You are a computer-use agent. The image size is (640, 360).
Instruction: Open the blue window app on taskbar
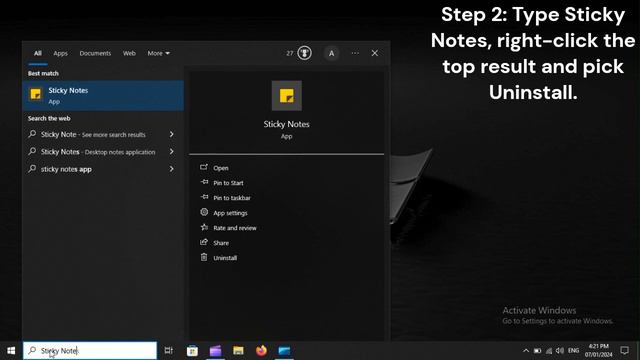click(x=284, y=351)
